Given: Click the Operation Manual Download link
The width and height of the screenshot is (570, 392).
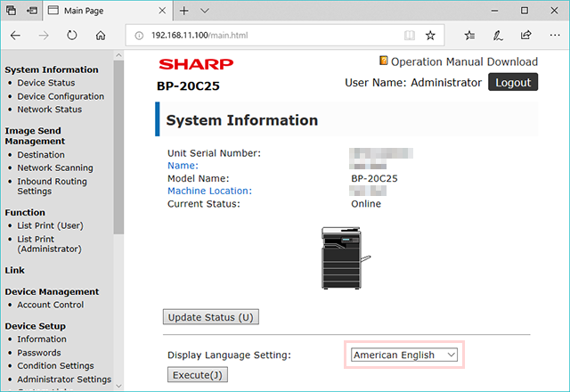Looking at the screenshot, I should click(x=464, y=61).
